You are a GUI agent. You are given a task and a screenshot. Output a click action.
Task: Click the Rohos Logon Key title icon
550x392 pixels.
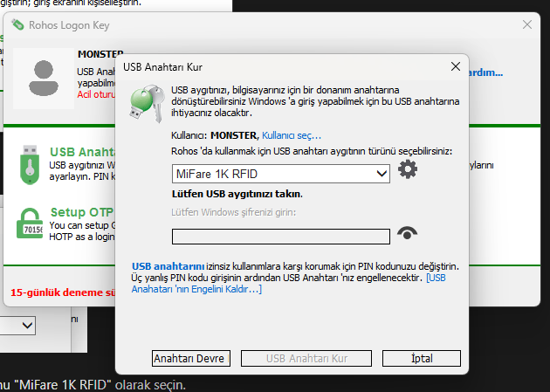click(x=17, y=25)
